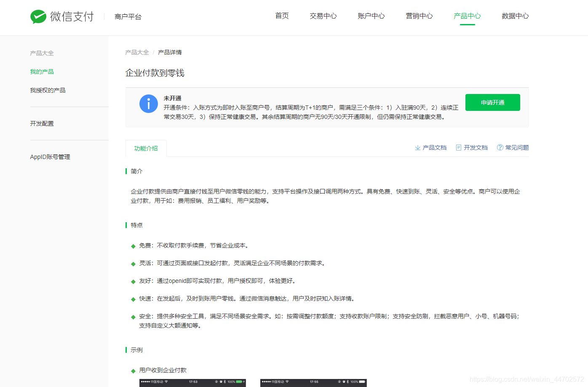Click the 简介 section heading
The width and height of the screenshot is (588, 387).
click(136, 171)
